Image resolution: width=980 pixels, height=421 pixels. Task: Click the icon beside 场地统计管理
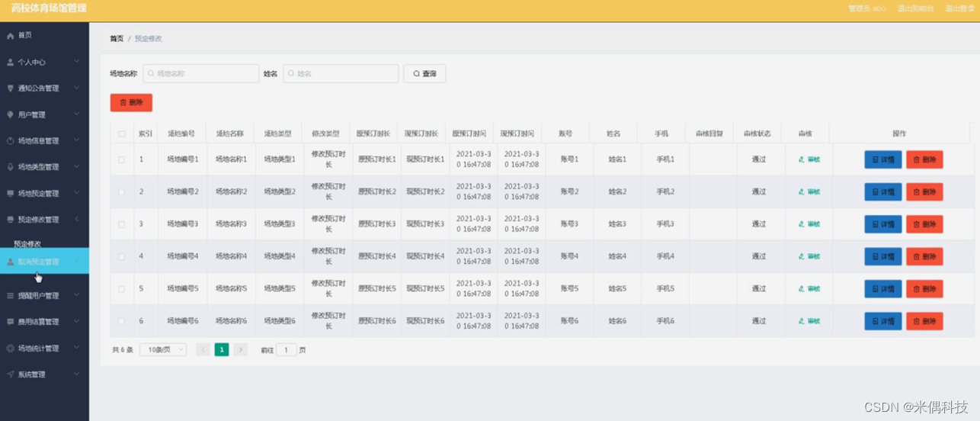pyautogui.click(x=11, y=349)
